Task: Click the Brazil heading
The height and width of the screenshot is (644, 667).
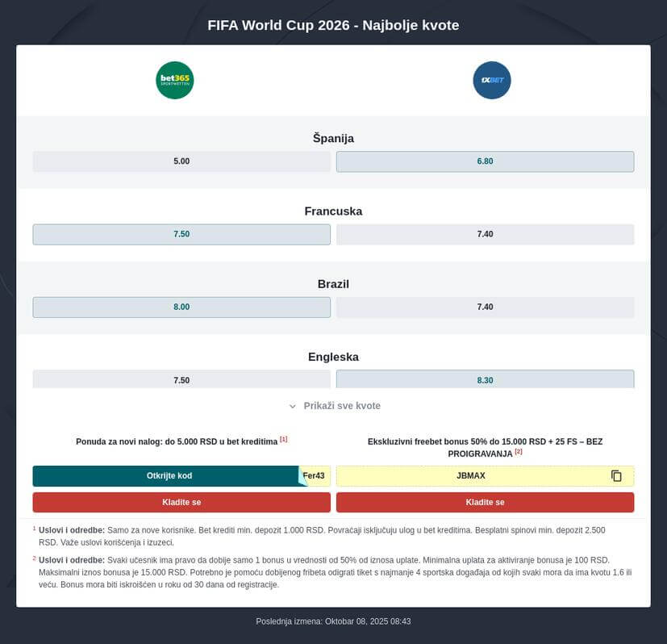Action: tap(333, 284)
